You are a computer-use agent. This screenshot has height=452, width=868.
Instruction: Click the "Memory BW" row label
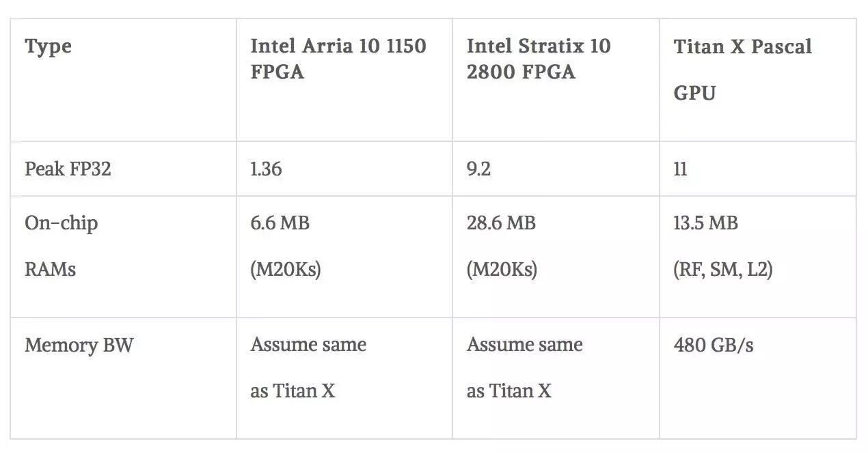point(79,345)
